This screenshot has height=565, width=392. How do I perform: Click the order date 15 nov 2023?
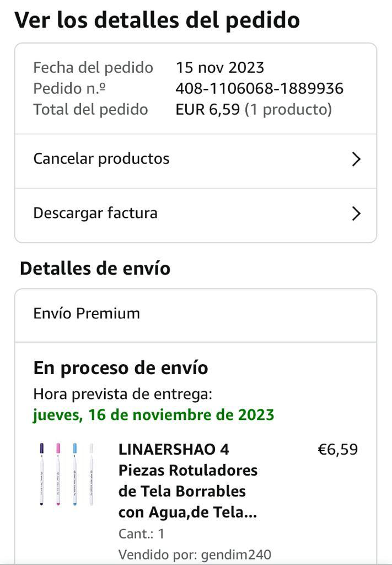tap(220, 67)
